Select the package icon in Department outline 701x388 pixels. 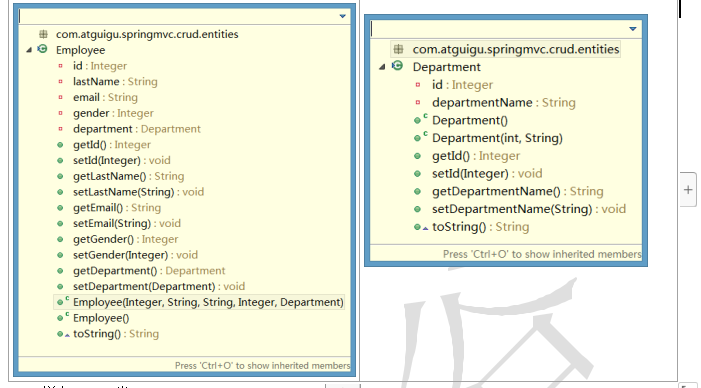point(398,49)
